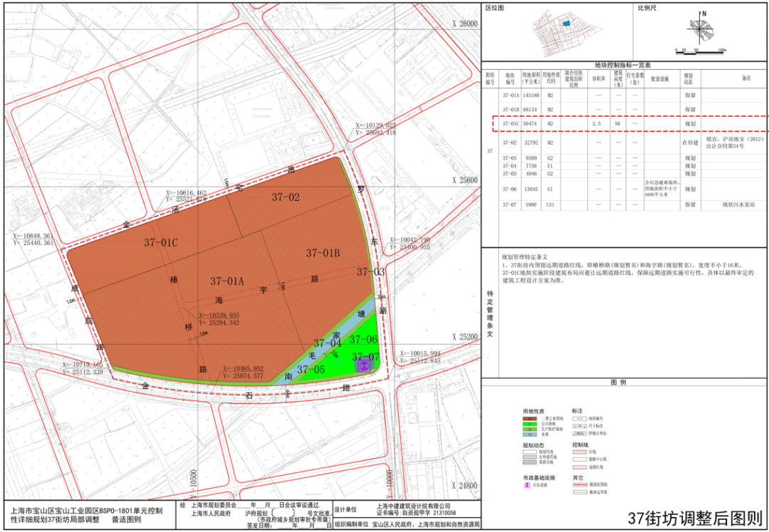
Task: Select the 37-02 row plot number cell
Action: pos(509,142)
